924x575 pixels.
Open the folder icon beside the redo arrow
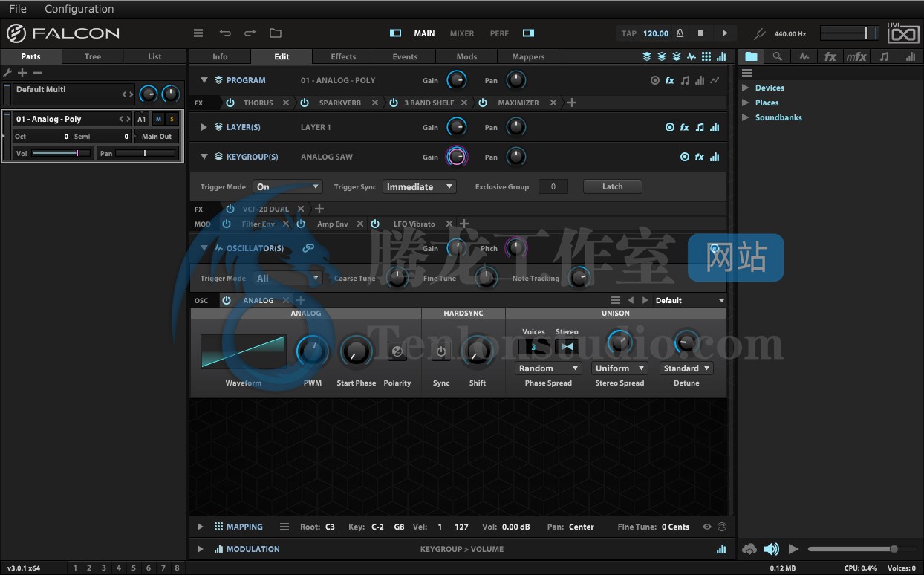point(276,33)
